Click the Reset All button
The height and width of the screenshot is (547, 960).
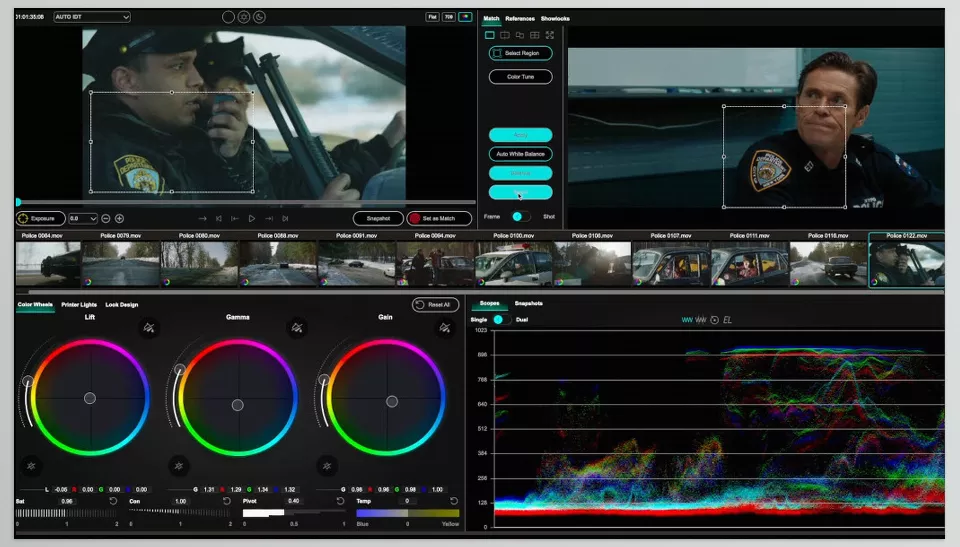[x=435, y=304]
